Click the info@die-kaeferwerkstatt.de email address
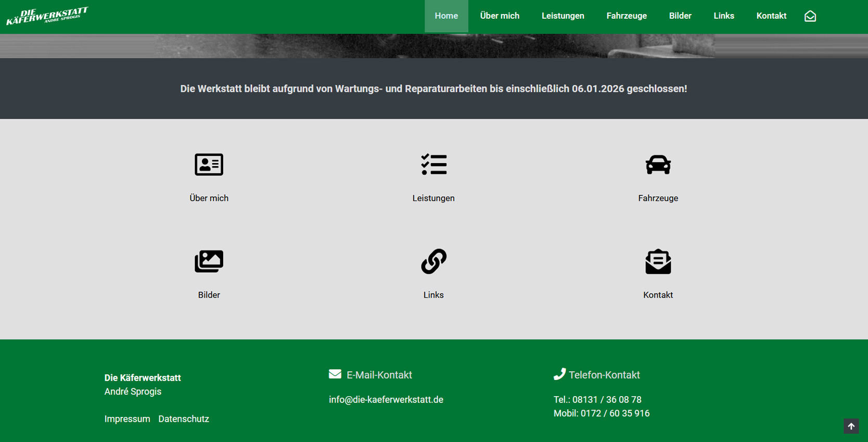This screenshot has height=442, width=868. click(x=386, y=400)
